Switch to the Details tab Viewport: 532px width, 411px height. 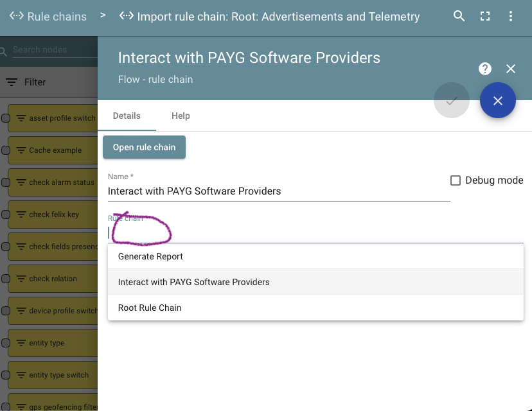coord(127,116)
